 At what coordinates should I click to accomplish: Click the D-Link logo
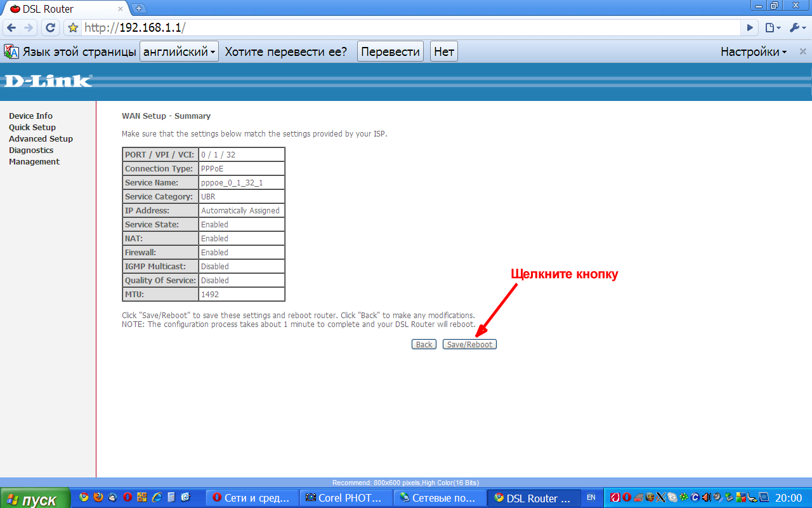(x=48, y=81)
